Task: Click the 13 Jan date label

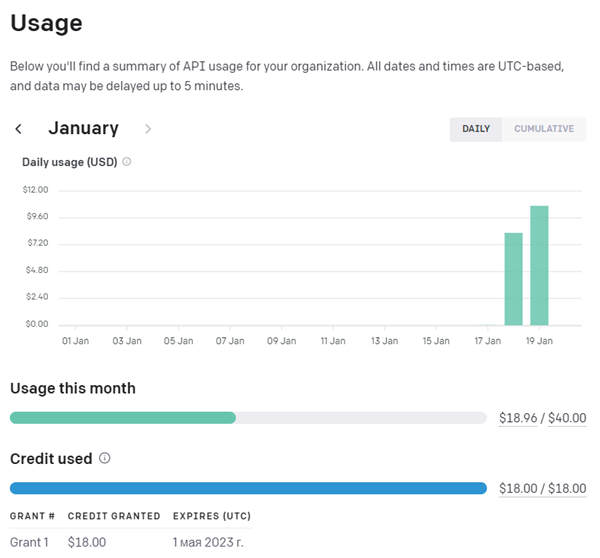Action: point(385,341)
